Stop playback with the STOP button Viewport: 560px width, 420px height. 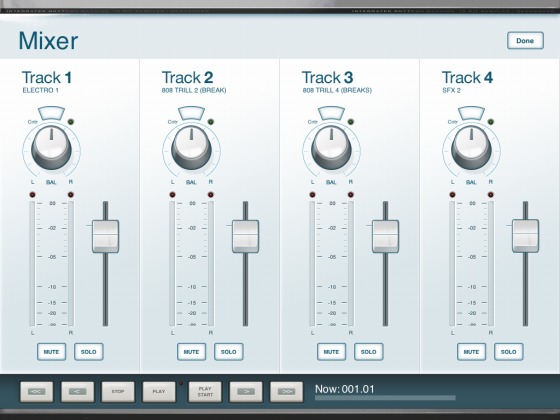pyautogui.click(x=118, y=392)
